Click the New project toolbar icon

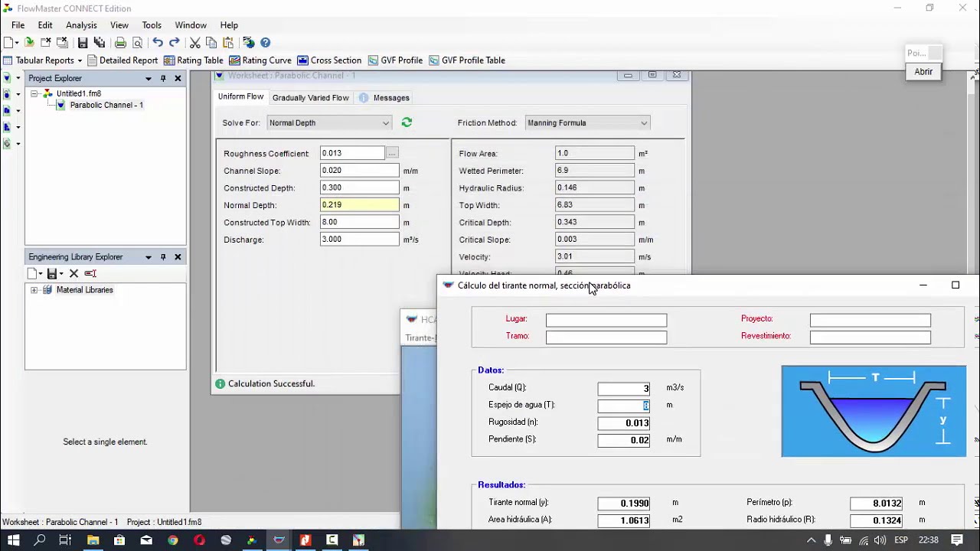(8, 43)
